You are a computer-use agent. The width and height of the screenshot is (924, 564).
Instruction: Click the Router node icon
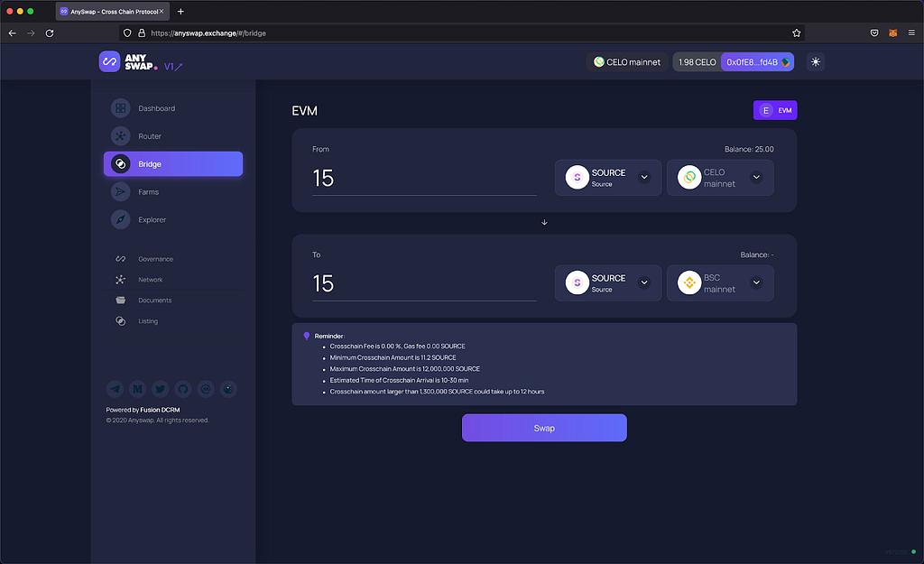point(120,136)
